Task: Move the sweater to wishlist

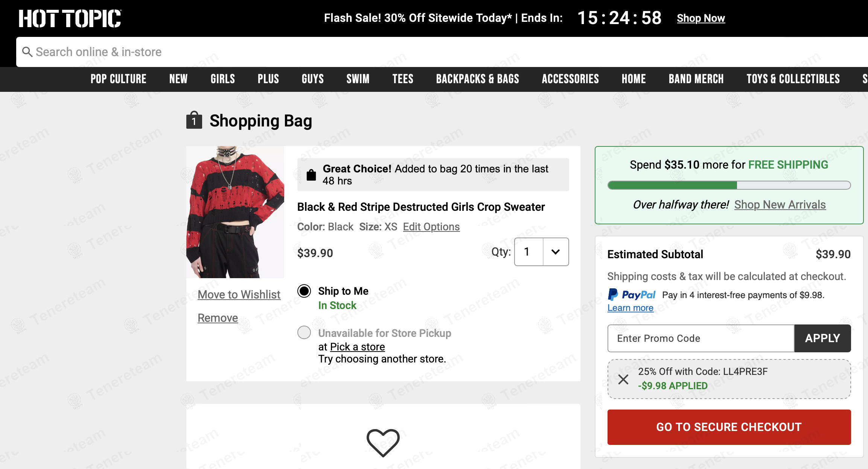Action: (239, 294)
